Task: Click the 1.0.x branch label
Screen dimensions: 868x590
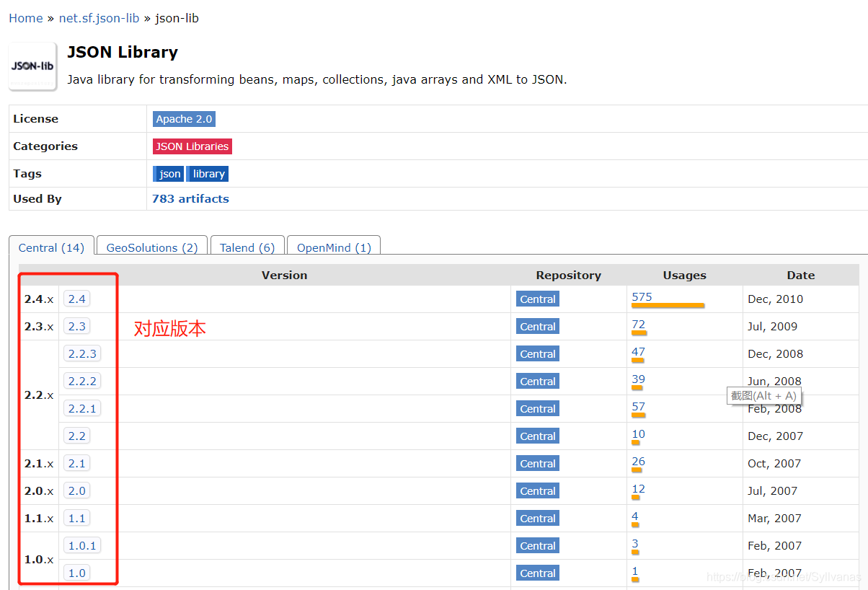Action: (x=39, y=560)
